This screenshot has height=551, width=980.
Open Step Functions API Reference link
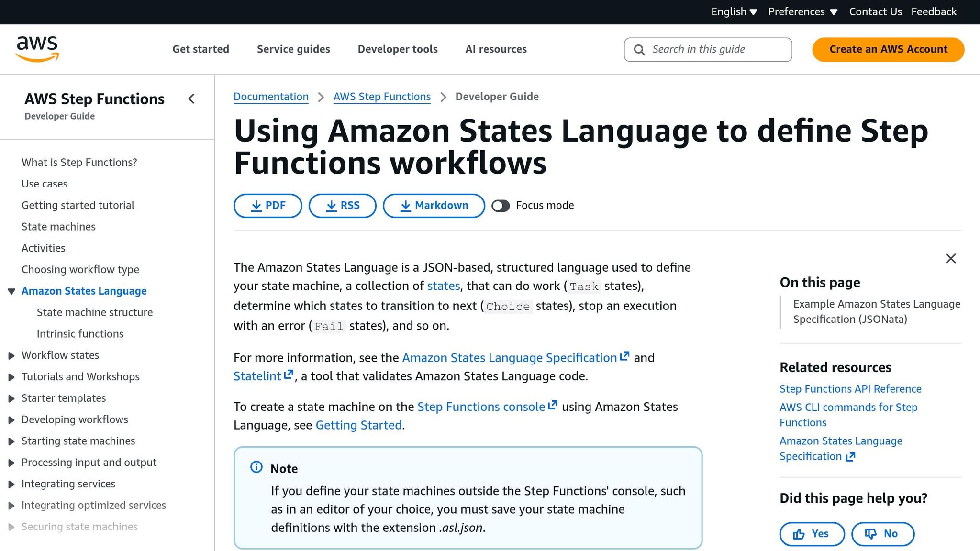[x=850, y=389]
